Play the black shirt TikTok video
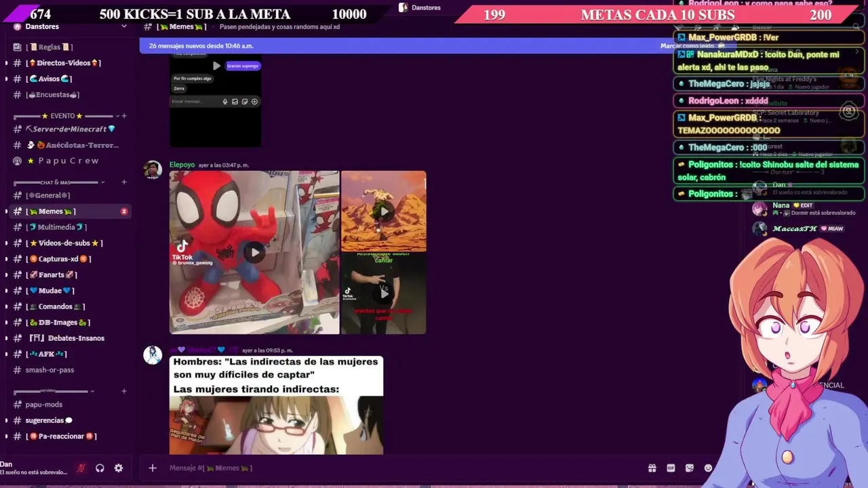Image resolution: width=868 pixels, height=488 pixels. tap(384, 293)
